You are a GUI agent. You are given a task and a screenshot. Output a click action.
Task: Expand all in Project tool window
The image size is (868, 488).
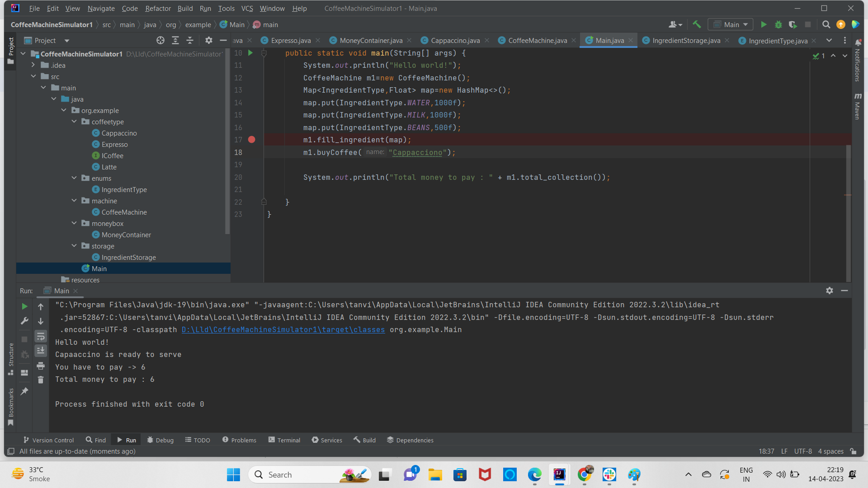(x=175, y=41)
